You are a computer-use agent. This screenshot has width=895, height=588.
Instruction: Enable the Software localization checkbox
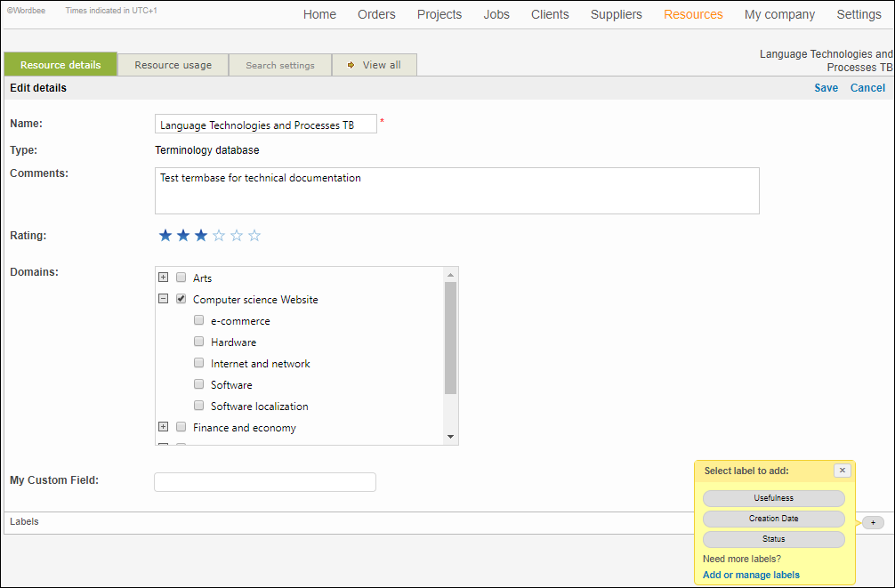click(x=199, y=407)
